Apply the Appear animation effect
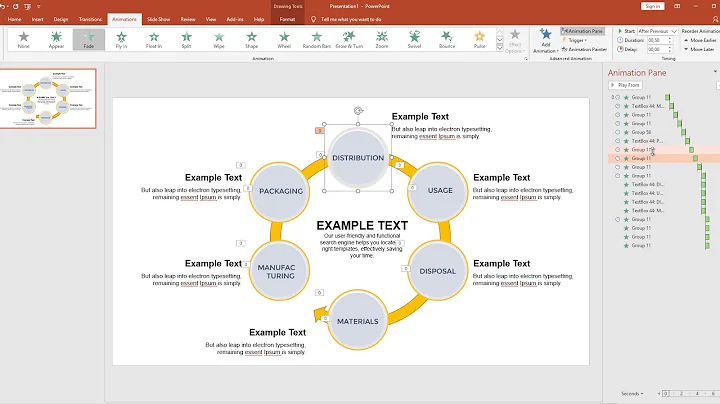 56,39
